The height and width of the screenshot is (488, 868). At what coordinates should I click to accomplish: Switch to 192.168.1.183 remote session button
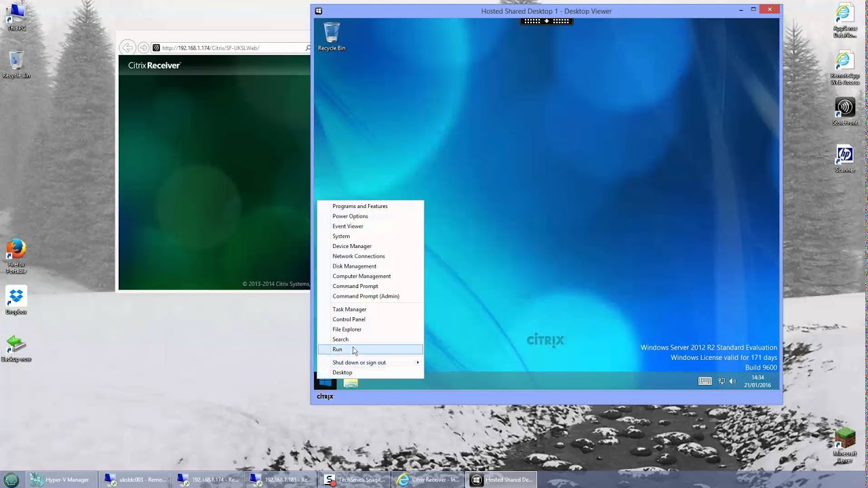point(280,480)
